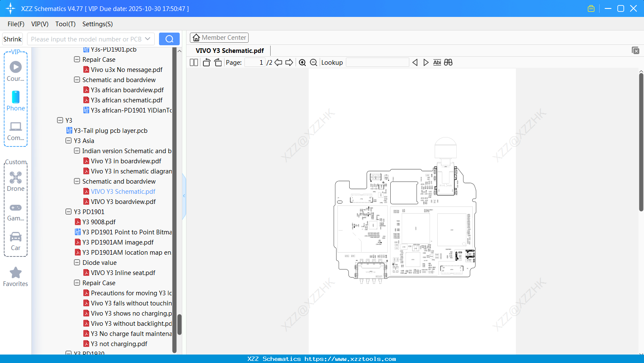Collapse the Y3 Asia tree node

pos(69,140)
